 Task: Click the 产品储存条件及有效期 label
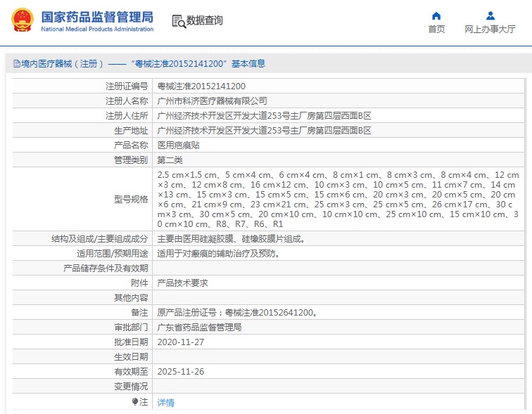pyautogui.click(x=106, y=269)
